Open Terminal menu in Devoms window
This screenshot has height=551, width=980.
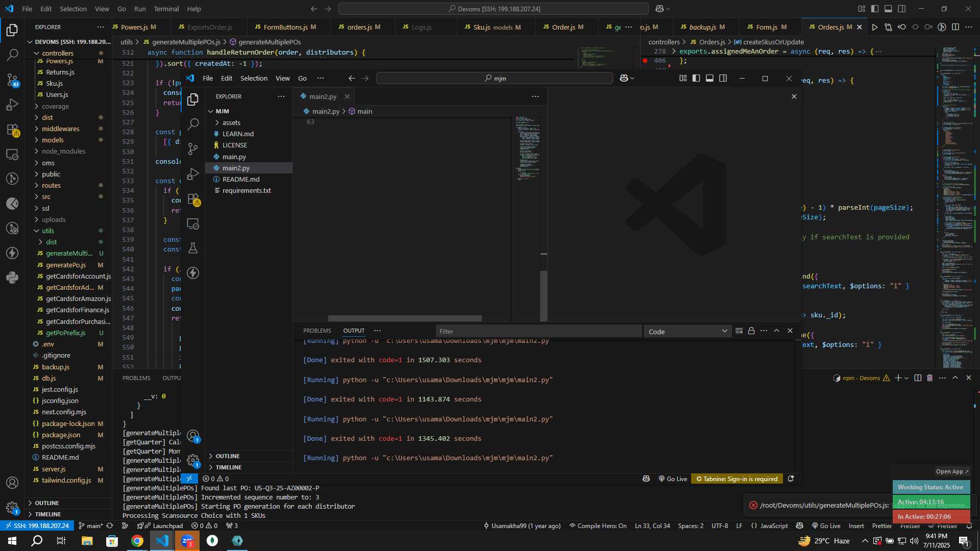166,9
